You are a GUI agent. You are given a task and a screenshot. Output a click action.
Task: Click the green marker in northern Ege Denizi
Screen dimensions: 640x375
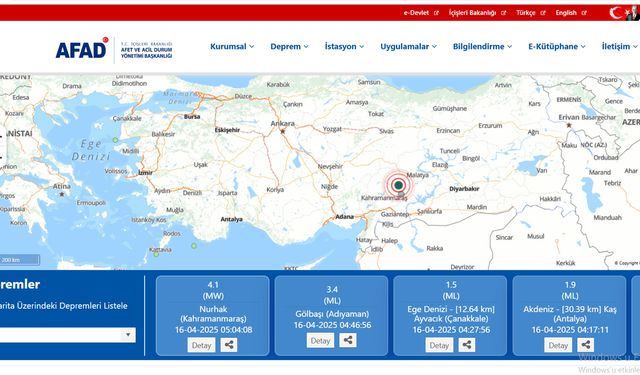116,140
